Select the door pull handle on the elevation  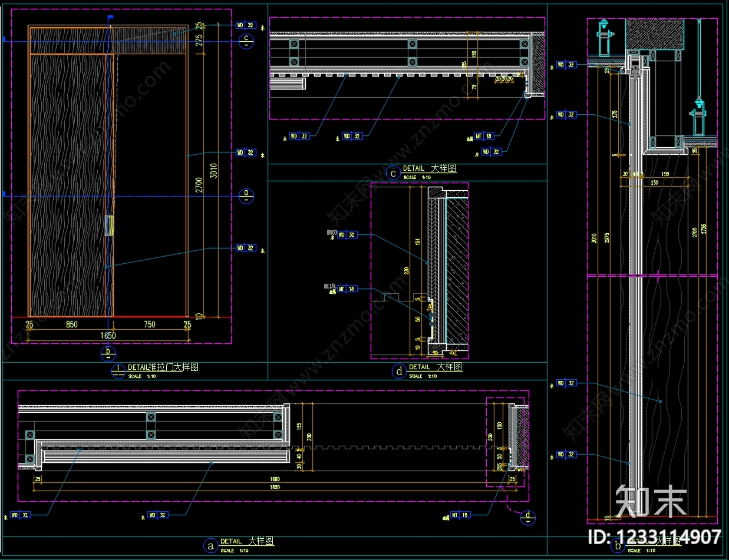tap(108, 226)
